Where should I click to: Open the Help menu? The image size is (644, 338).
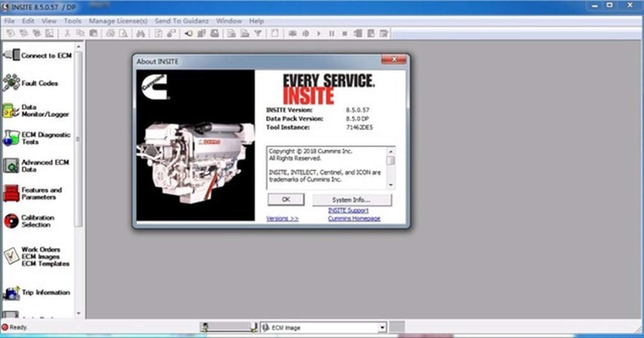click(x=256, y=21)
